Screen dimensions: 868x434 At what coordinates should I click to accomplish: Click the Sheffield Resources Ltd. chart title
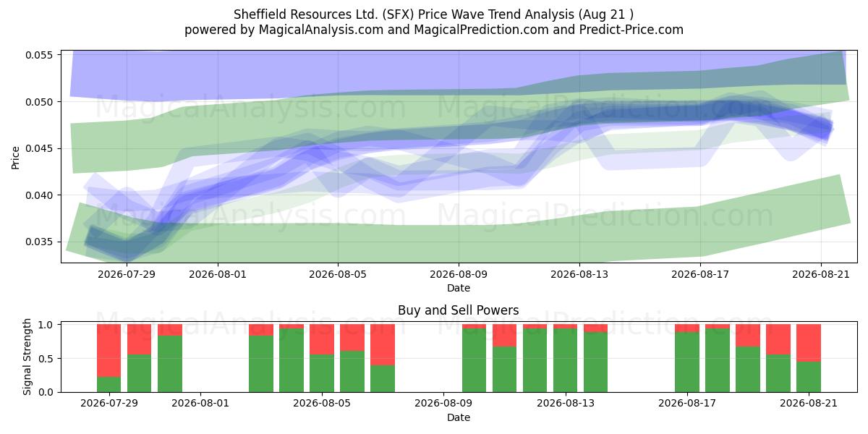pos(434,14)
